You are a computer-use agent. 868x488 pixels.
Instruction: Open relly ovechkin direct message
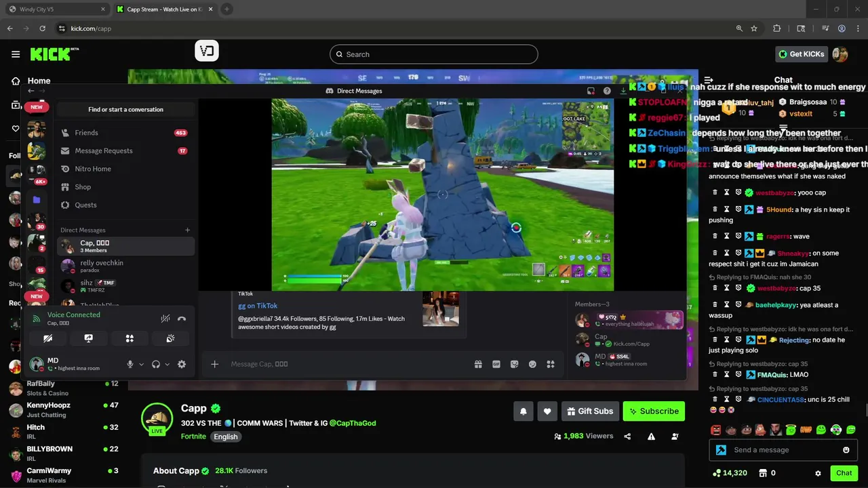point(125,266)
